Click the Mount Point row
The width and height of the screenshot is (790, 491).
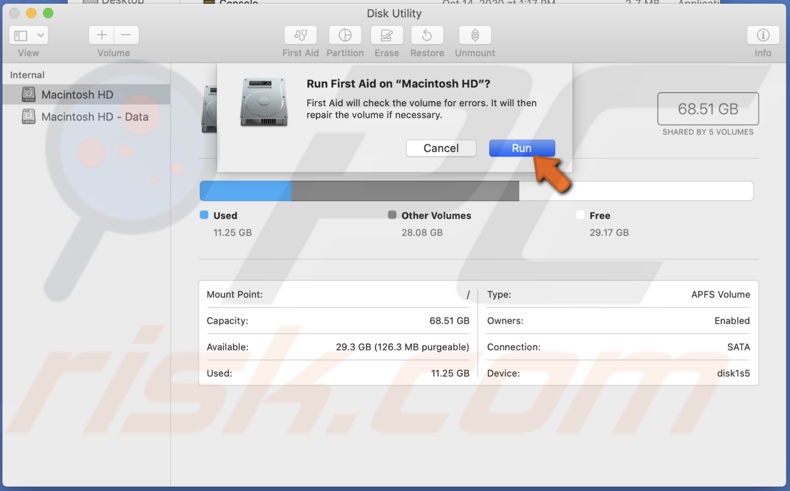(338, 295)
